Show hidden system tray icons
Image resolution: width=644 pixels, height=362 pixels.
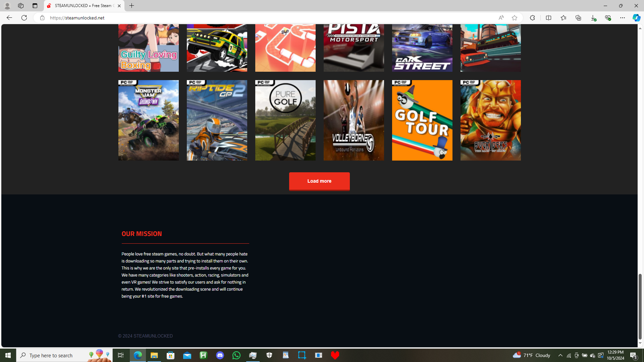[x=560, y=355]
